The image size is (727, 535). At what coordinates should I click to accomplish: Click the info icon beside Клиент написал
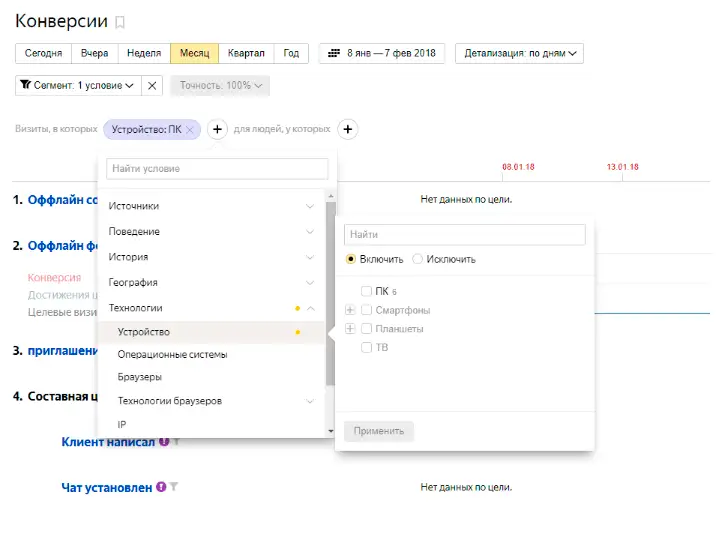pos(164,441)
